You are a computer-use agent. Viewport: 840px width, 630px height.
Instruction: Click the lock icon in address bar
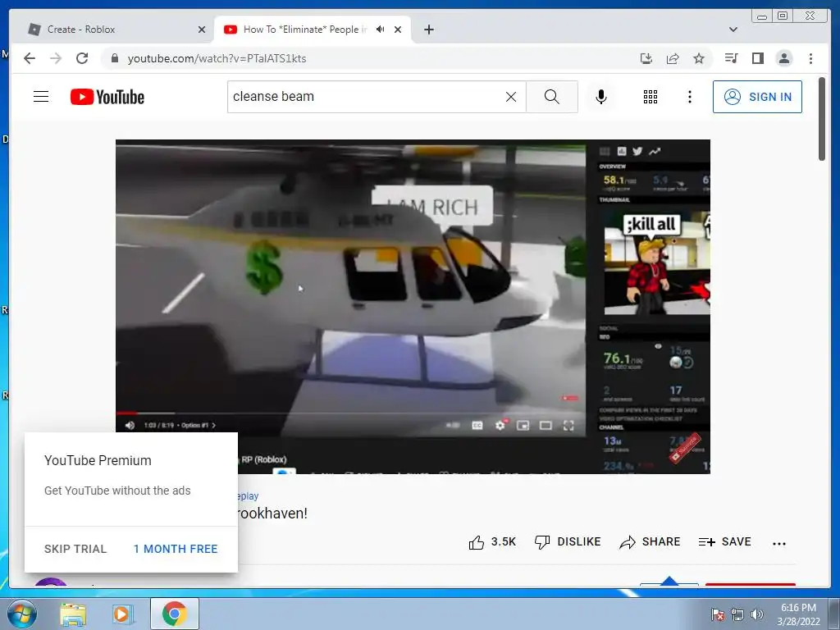point(114,58)
